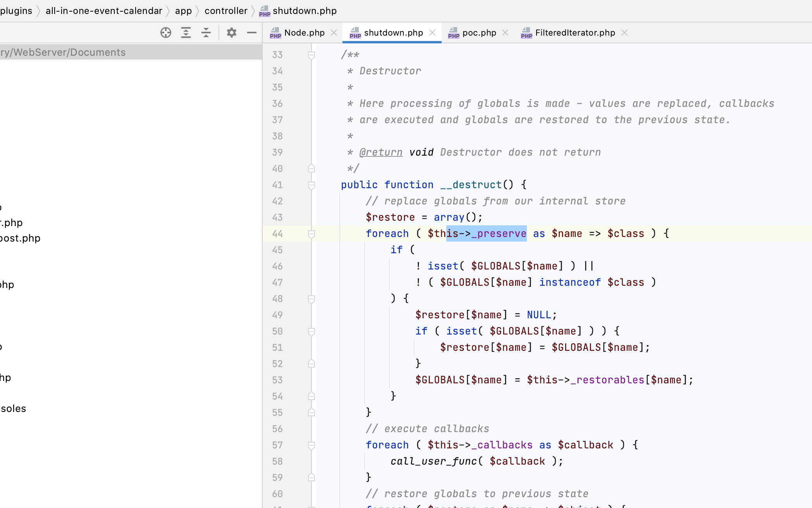This screenshot has height=508, width=812.
Task: Click the $restore variable on line 43
Action: pos(391,217)
